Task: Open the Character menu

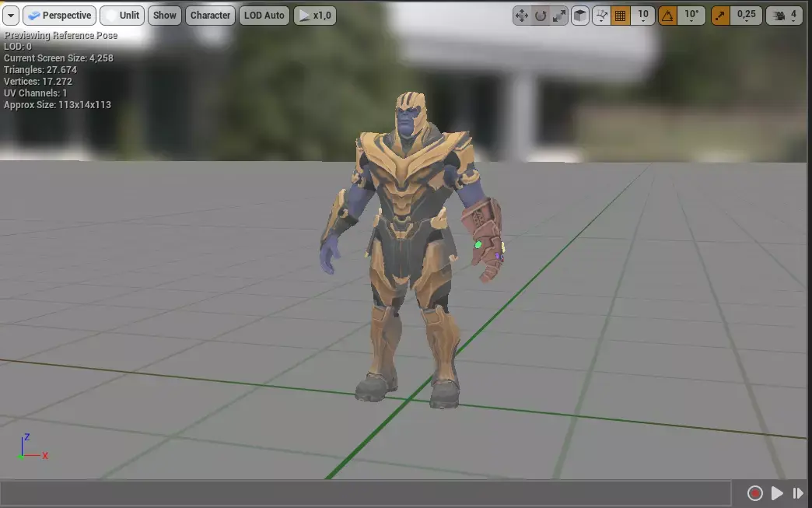Action: (x=210, y=16)
